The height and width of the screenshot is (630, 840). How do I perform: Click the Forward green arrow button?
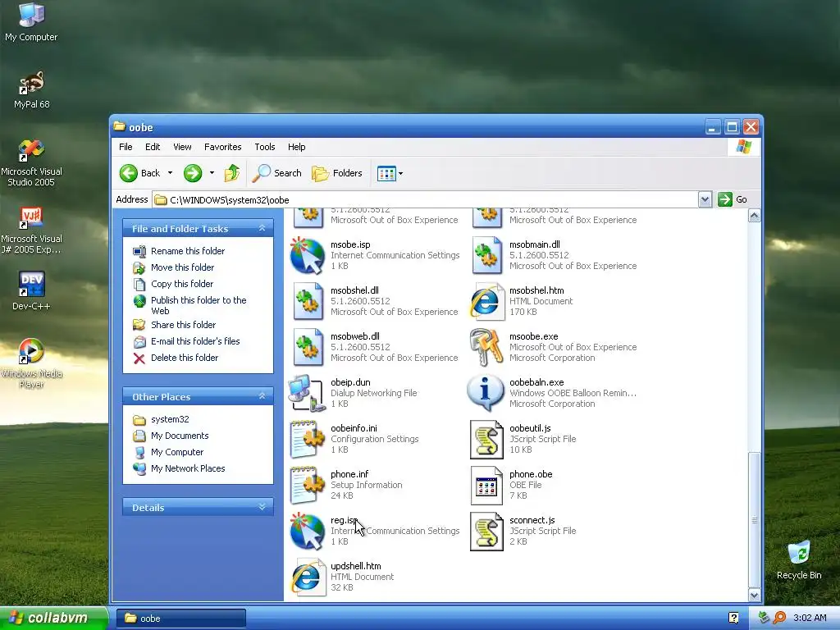pyautogui.click(x=193, y=173)
